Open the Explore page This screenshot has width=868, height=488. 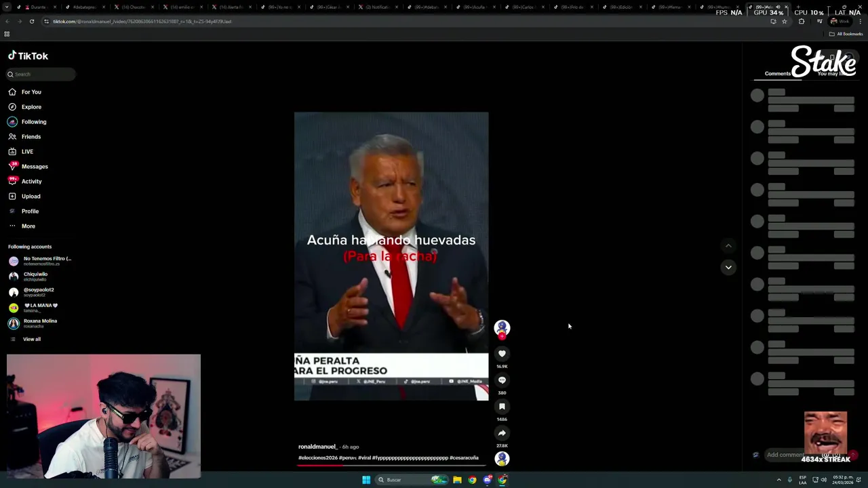click(x=31, y=107)
